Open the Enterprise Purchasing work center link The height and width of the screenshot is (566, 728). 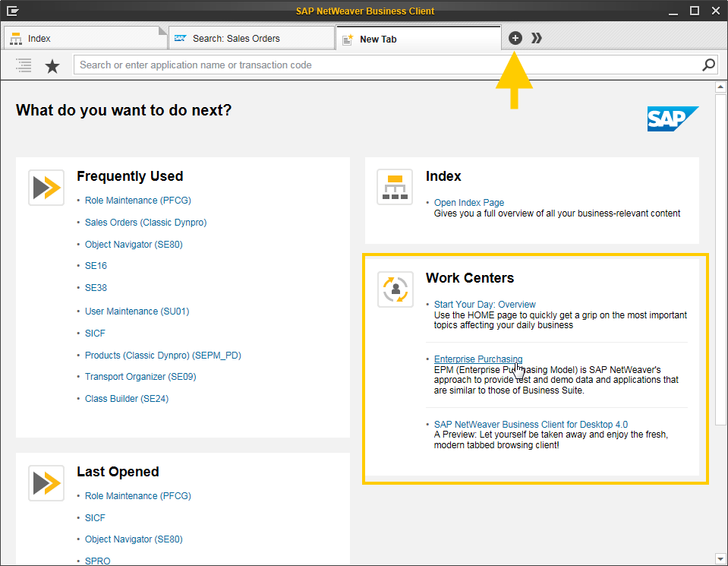coord(477,359)
